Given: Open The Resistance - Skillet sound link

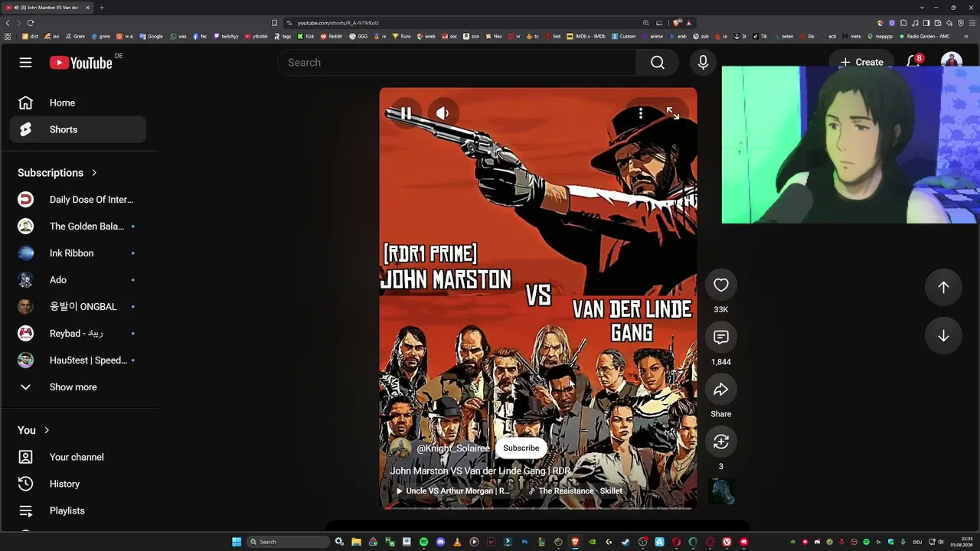Looking at the screenshot, I should tap(575, 491).
